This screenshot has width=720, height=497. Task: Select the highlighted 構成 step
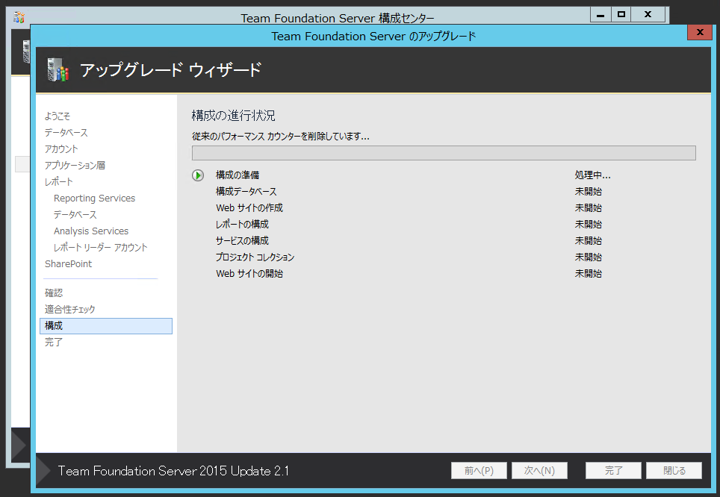pyautogui.click(x=106, y=326)
